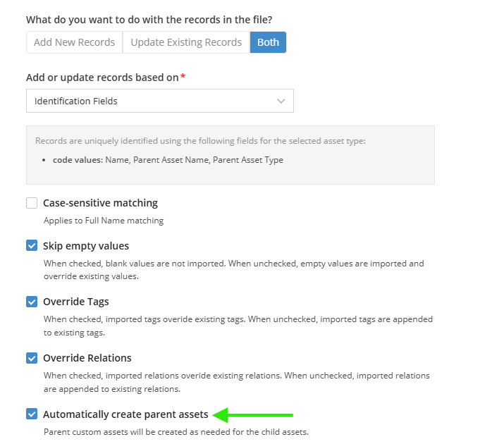Screen dimensions: 504x444
Task: Choose Update Existing Records option
Action: click(x=186, y=42)
